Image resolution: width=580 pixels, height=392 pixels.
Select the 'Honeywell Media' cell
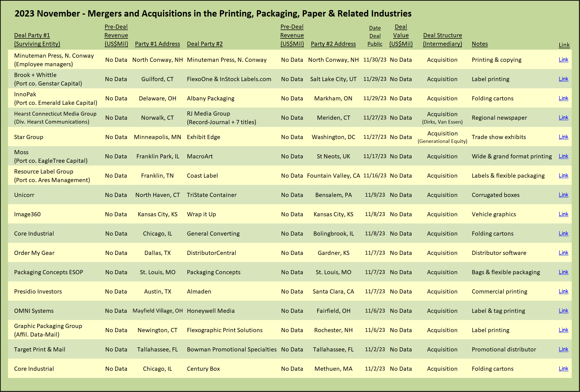211,311
